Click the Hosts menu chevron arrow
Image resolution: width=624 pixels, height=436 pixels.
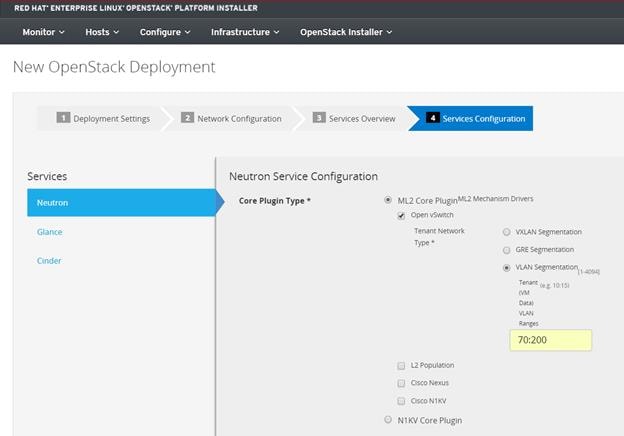[x=116, y=32]
